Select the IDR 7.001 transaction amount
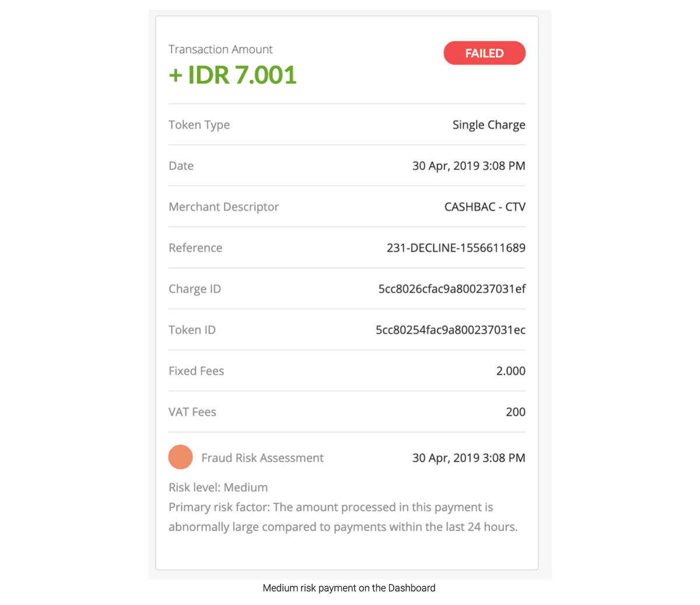Viewport: 700px width, 605px height. click(233, 75)
